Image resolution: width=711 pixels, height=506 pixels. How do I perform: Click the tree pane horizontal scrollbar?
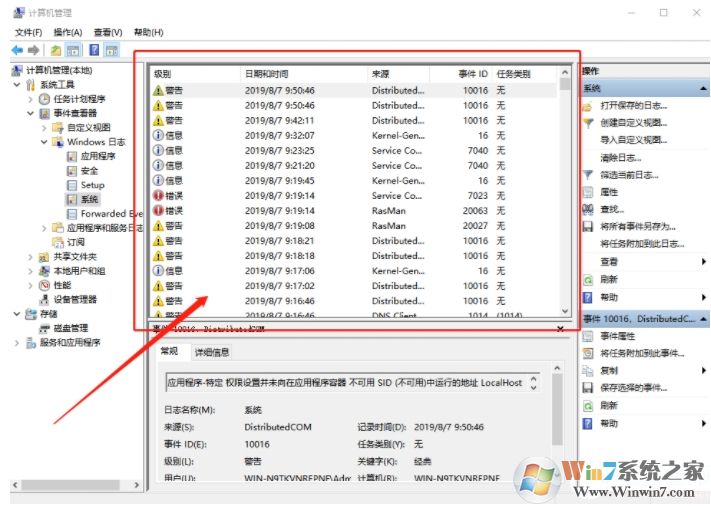click(76, 485)
